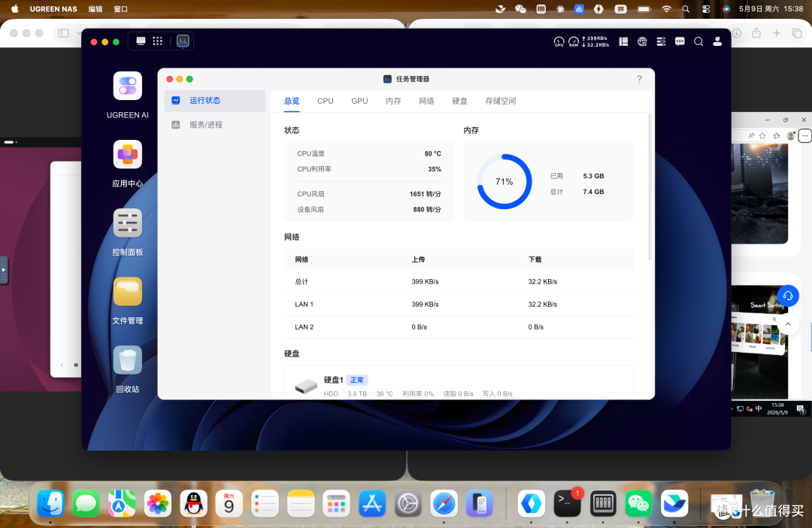
Task: Show desktop via monitor icon in NAS toolbar
Action: (141, 41)
